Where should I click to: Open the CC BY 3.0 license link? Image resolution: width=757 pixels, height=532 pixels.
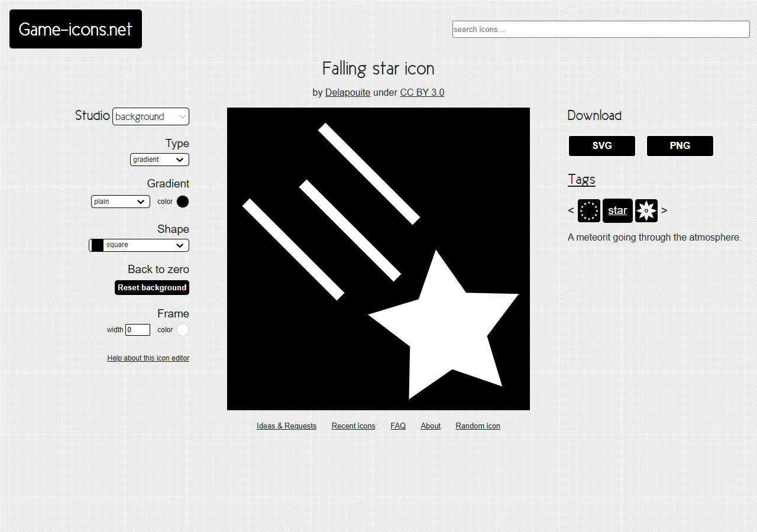point(422,93)
